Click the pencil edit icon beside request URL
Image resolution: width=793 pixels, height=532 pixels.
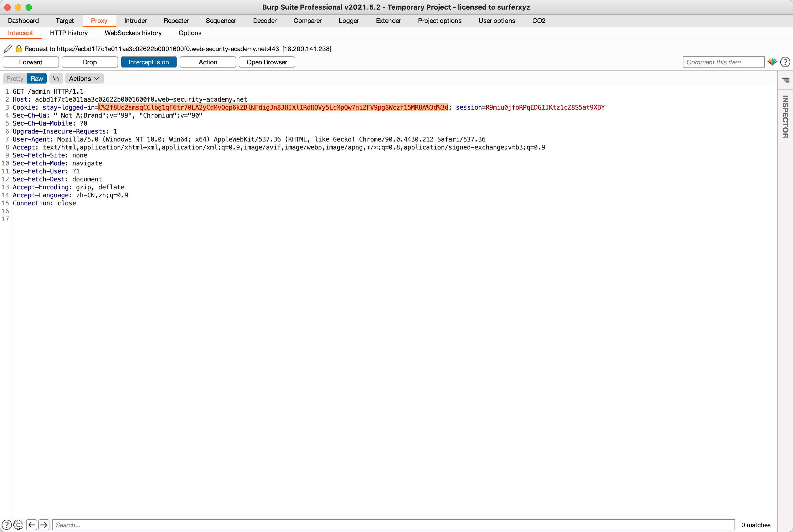[8, 49]
